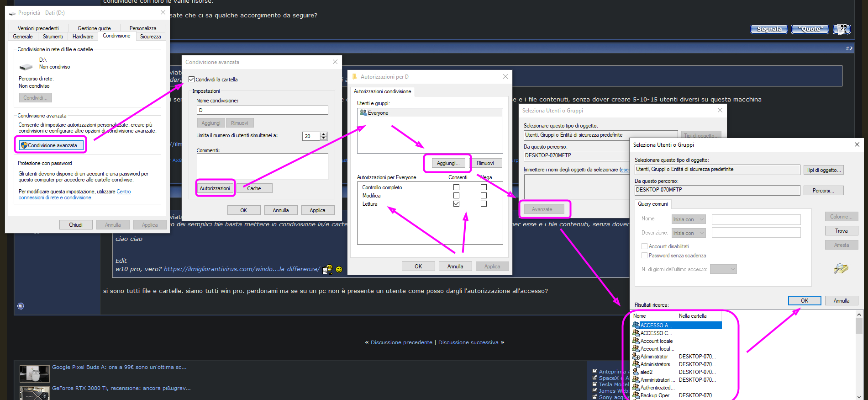Click the user status icon at the post footer
868x400 pixels.
pos(21,306)
